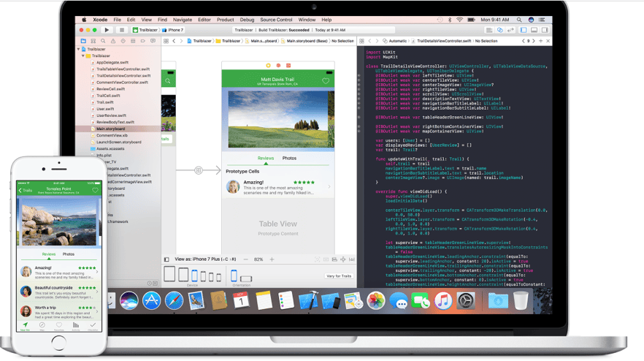644x361 pixels.
Task: Open the Align constraints tool
Action: (x=334, y=259)
